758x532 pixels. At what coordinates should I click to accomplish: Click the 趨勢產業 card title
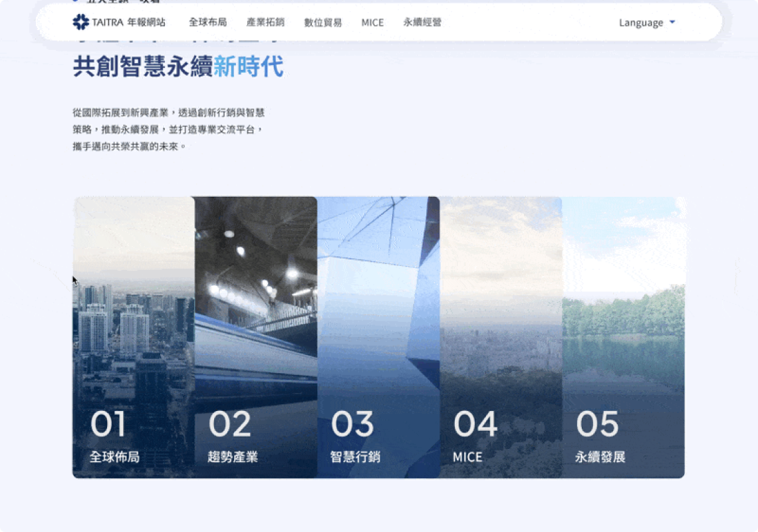click(233, 457)
